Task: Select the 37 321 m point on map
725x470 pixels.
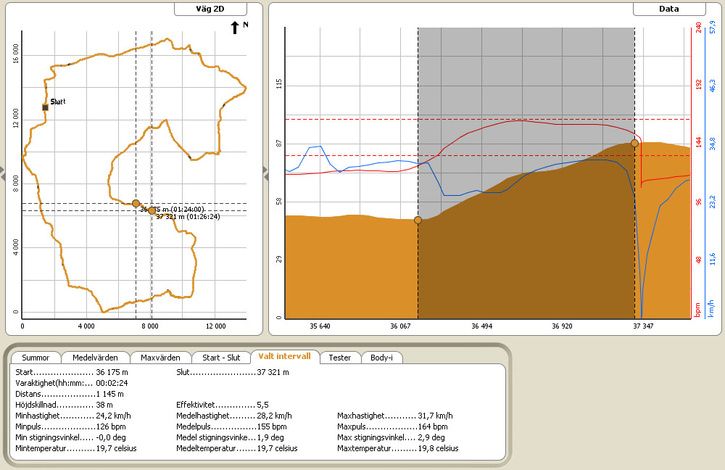Action: (152, 211)
